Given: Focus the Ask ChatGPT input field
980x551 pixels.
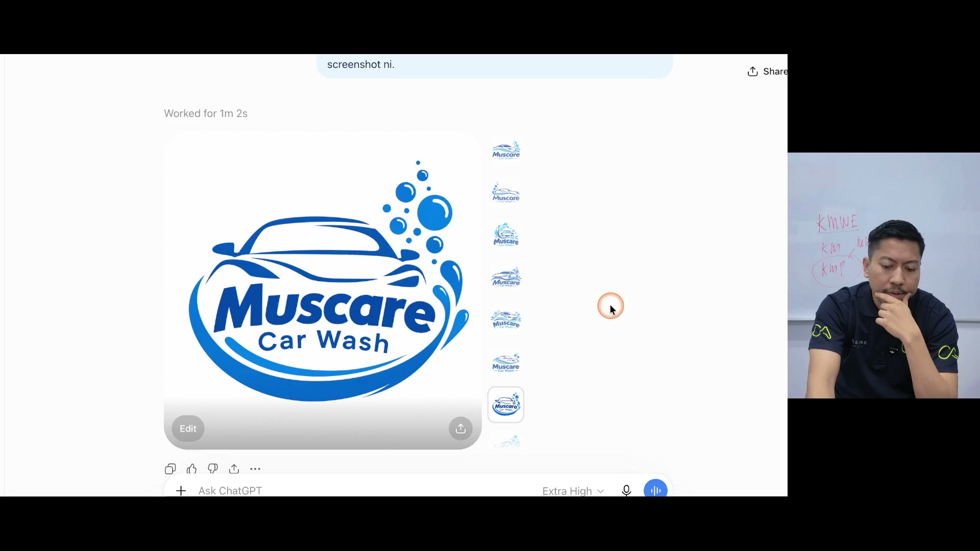Looking at the screenshot, I should tap(357, 491).
